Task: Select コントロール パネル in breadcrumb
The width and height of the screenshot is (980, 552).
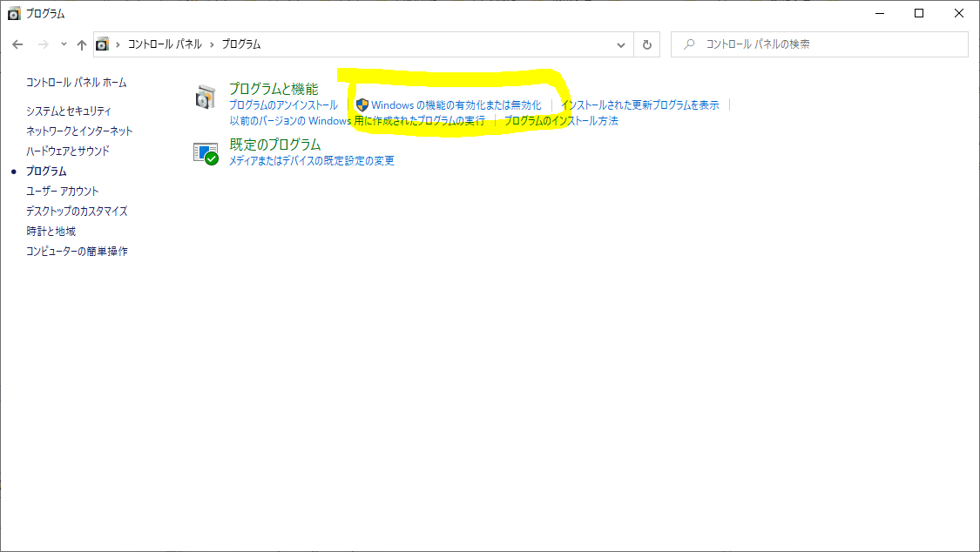Action: click(165, 44)
